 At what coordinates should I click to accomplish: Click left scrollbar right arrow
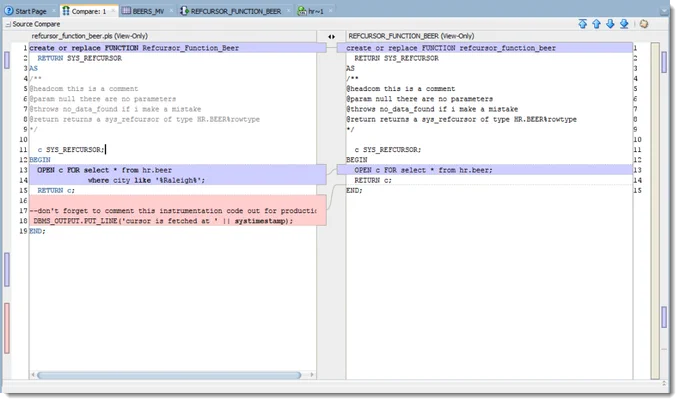pyautogui.click(x=312, y=375)
